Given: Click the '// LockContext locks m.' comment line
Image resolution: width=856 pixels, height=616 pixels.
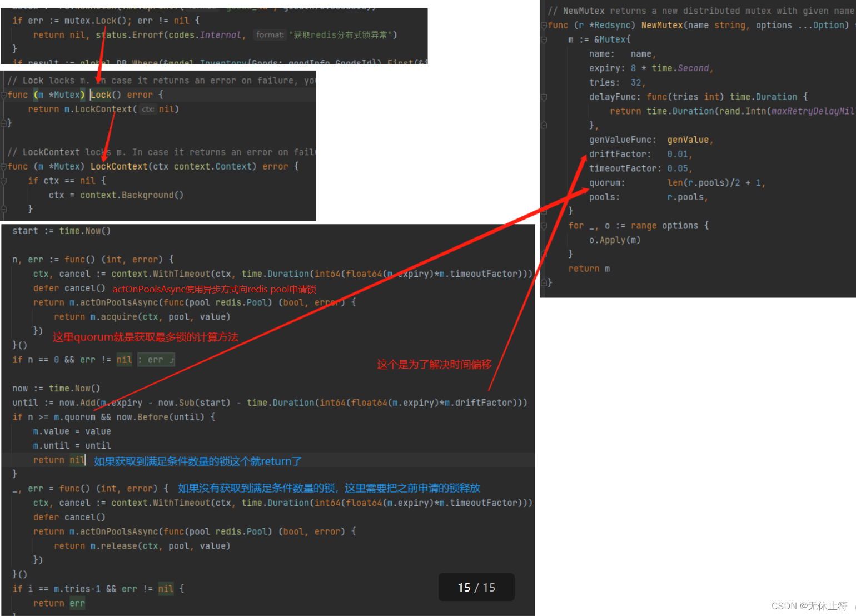Looking at the screenshot, I should 161,152.
